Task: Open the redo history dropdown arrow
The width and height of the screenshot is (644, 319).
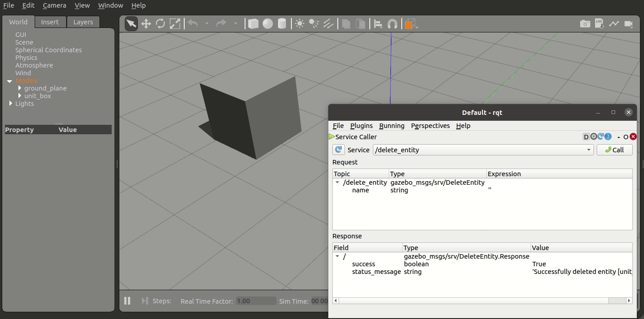Action: click(x=235, y=23)
